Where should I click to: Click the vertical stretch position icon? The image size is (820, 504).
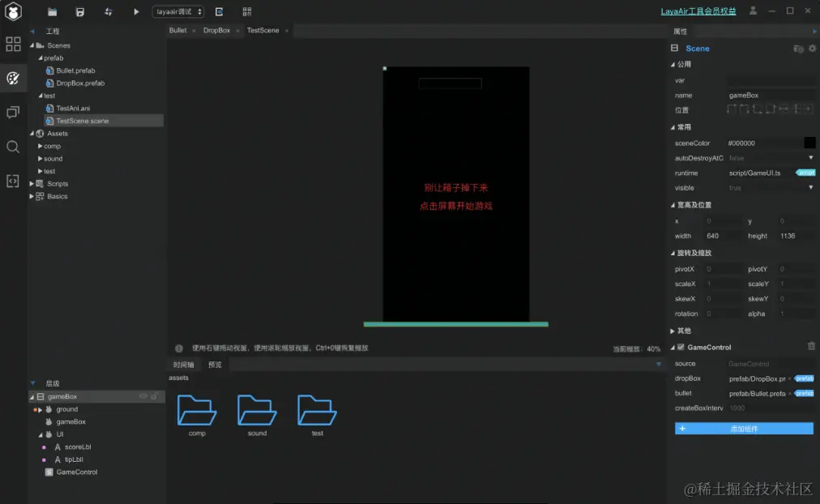click(x=797, y=109)
